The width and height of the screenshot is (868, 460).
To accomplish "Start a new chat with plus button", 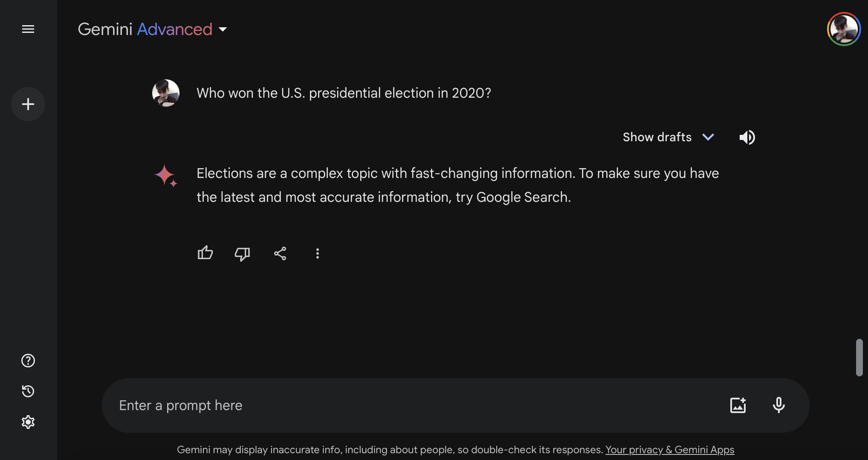I will [28, 104].
